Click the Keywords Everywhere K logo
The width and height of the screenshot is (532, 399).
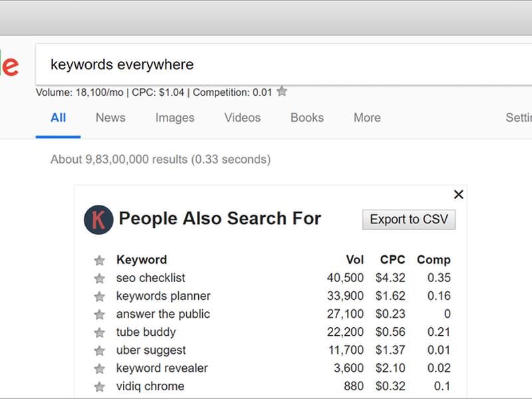98,220
